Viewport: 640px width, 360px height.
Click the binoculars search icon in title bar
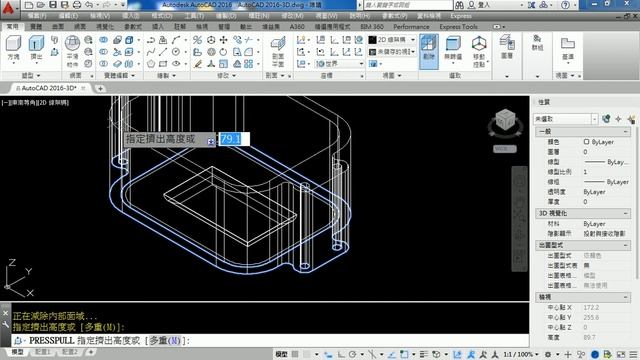460,5
